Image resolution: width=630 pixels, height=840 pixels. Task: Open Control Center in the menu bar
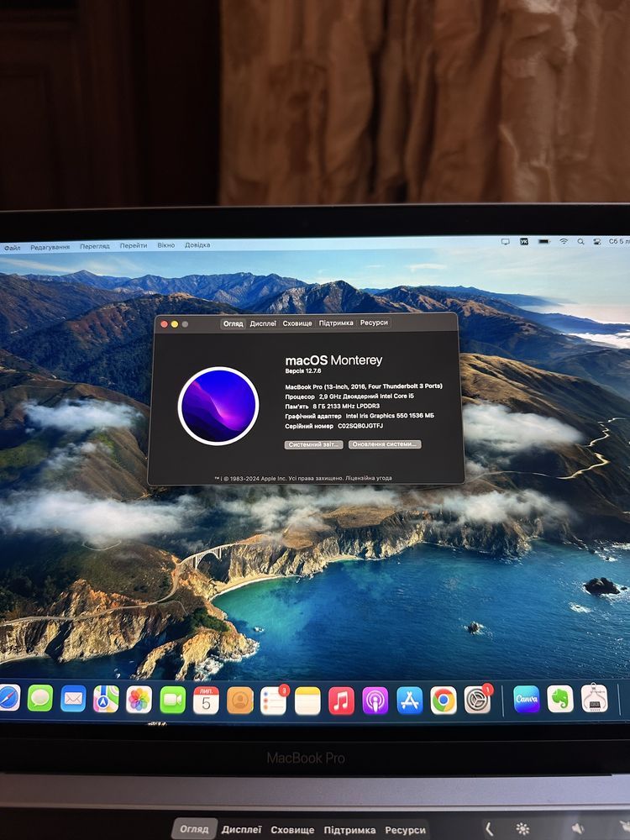click(596, 242)
